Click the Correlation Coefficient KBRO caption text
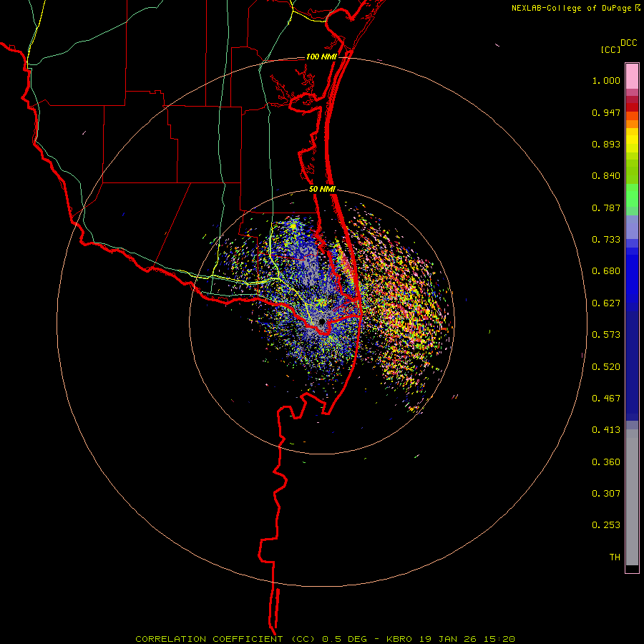The height and width of the screenshot is (644, 644). click(326, 639)
